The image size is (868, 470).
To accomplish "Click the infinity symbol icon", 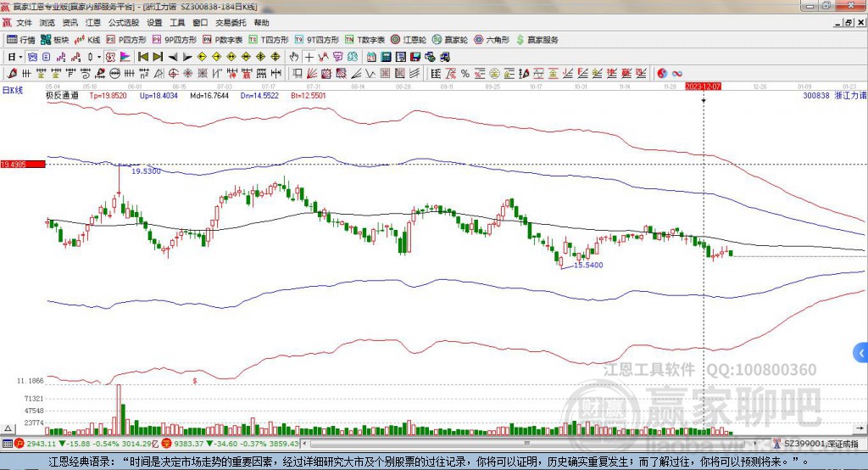I will pyautogui.click(x=677, y=74).
